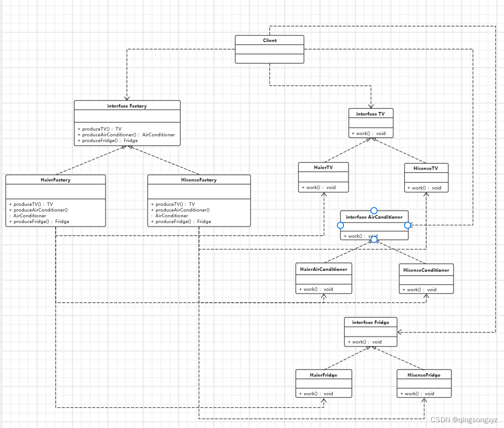This screenshot has height=428, width=504.
Task: Select produceAirConditioner() line in HisenseFactory
Action: click(180, 210)
